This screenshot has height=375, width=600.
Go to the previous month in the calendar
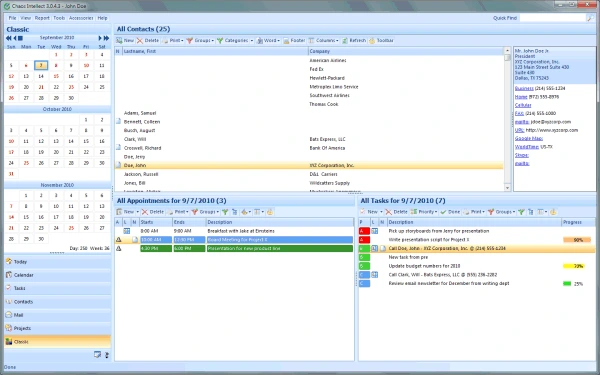[15, 38]
